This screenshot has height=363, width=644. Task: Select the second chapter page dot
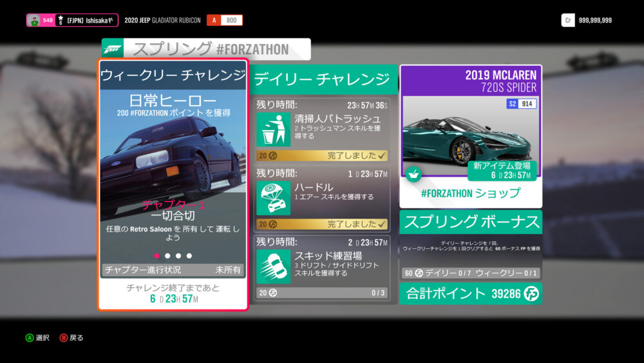[x=167, y=256]
